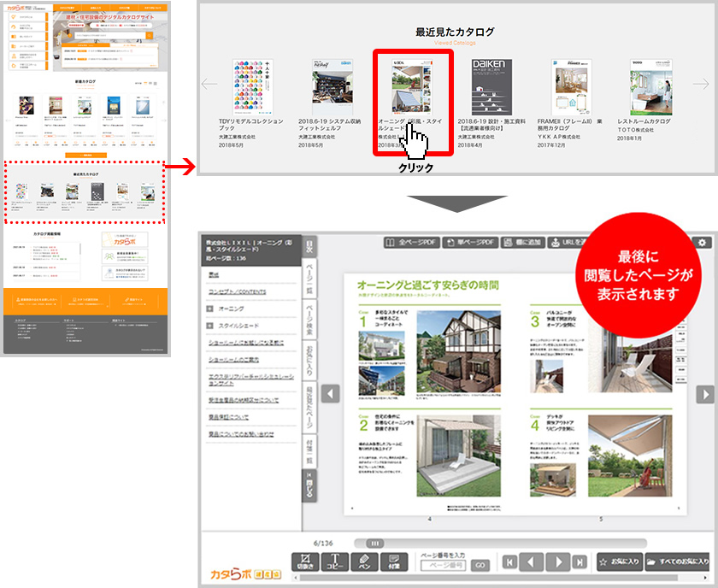The image size is (718, 588).
Task: Click right arrow beside the catalog page
Action: pyautogui.click(x=705, y=394)
